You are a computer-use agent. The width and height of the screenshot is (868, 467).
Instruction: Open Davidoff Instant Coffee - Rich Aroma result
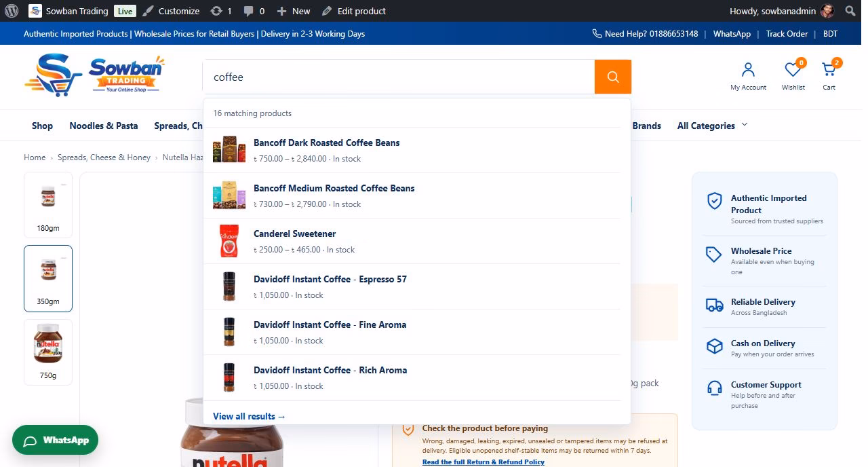412,377
